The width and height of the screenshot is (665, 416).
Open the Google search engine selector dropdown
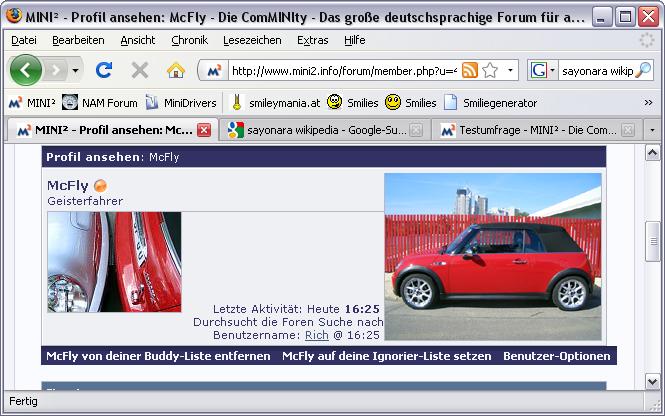(543, 71)
